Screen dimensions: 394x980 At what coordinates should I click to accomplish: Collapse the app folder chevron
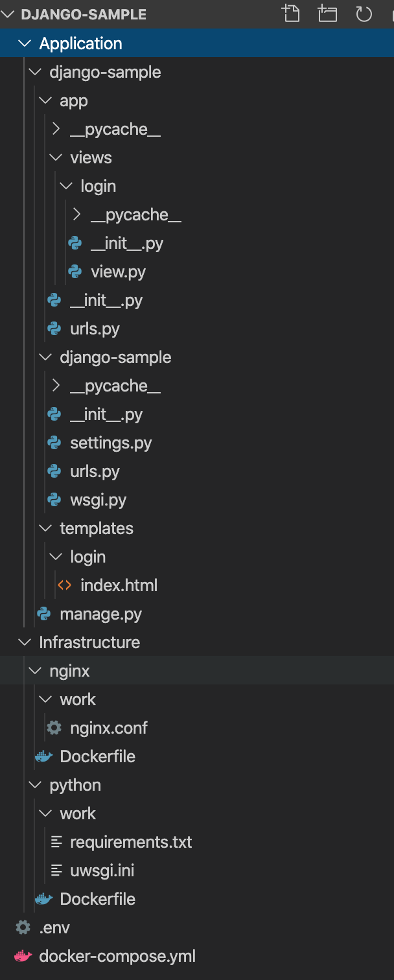tap(45, 100)
